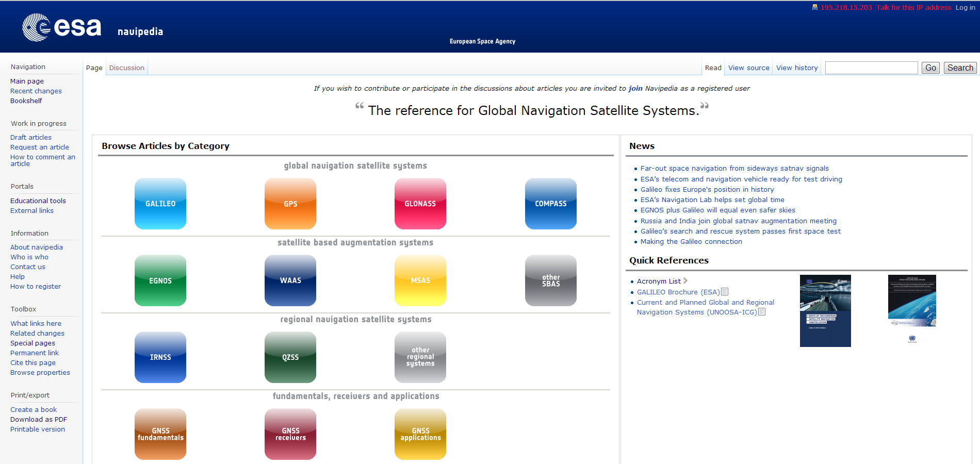Viewport: 980px width, 464px height.
Task: Click the document icon after GALILEO Brochure
Action: point(725,292)
